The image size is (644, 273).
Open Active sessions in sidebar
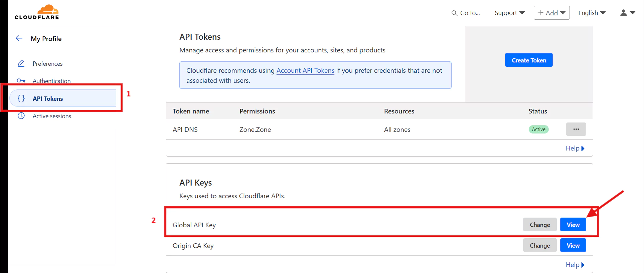click(x=52, y=116)
